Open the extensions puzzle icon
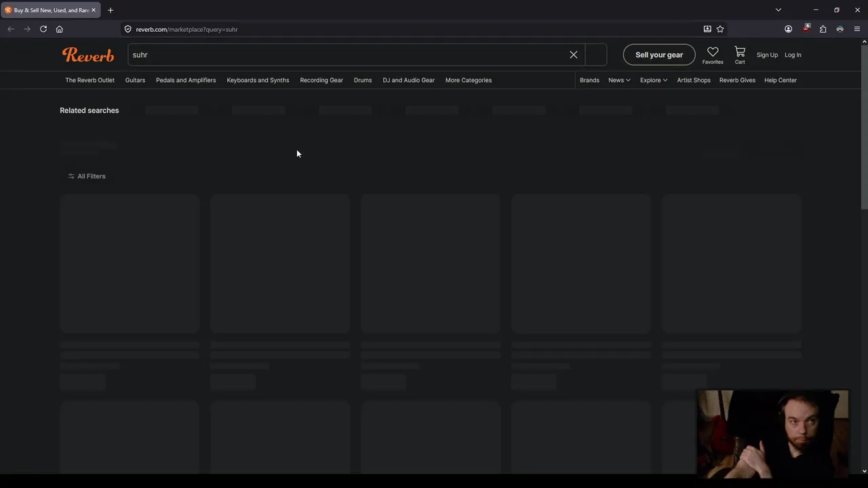 click(x=823, y=29)
